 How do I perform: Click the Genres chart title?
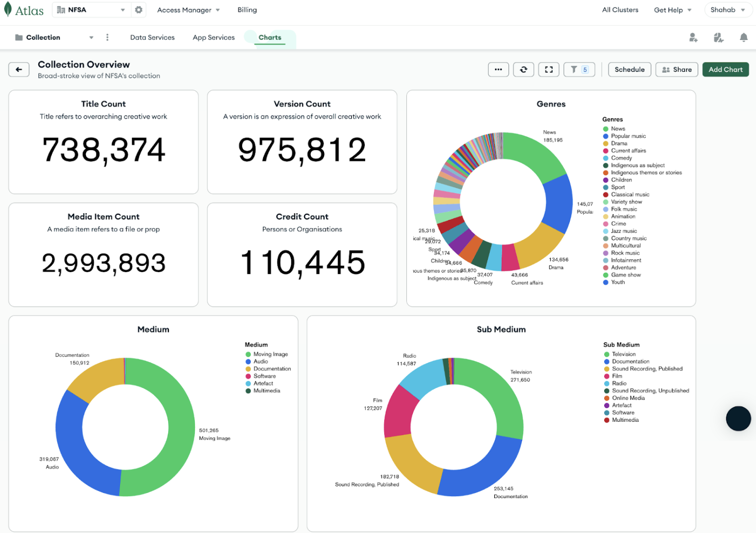(551, 104)
